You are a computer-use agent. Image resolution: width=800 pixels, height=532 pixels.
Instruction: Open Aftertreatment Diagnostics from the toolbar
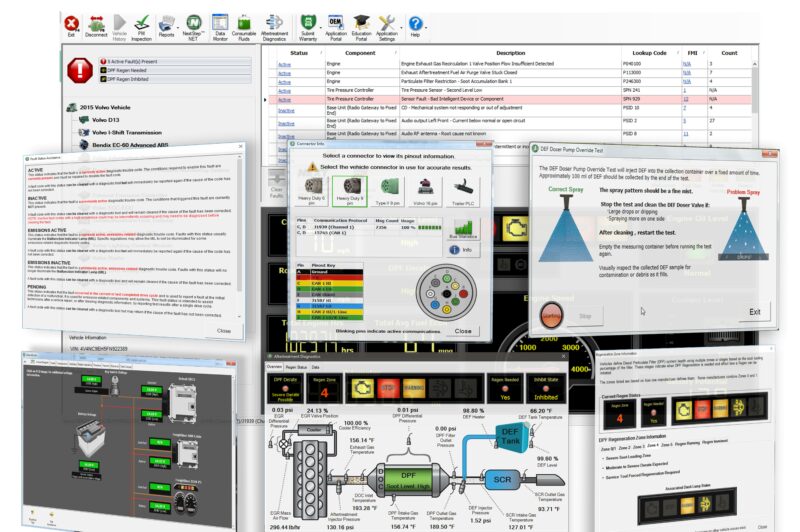[x=274, y=28]
